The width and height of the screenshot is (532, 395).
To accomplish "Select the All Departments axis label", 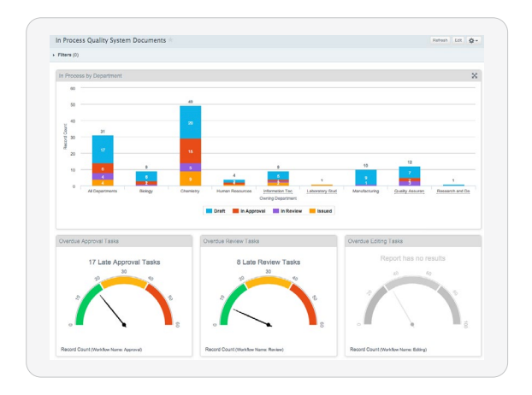I will (103, 192).
